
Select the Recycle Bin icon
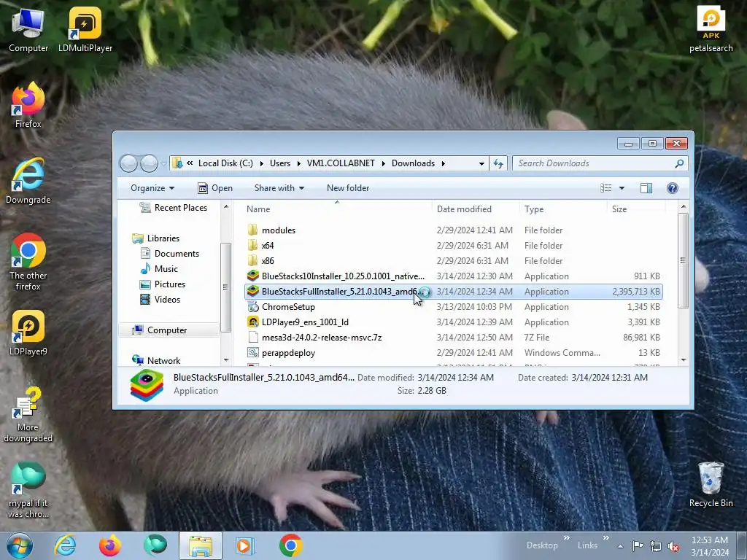pyautogui.click(x=711, y=485)
